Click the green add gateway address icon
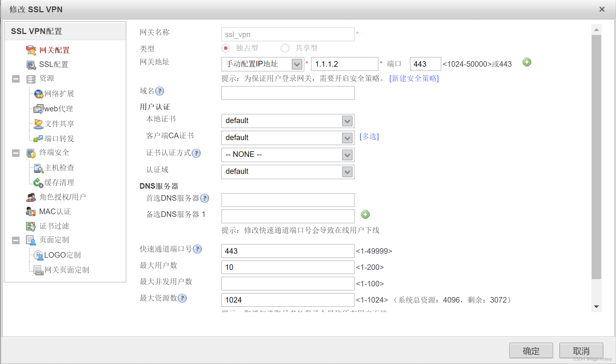The width and height of the screenshot is (616, 364). pos(527,62)
